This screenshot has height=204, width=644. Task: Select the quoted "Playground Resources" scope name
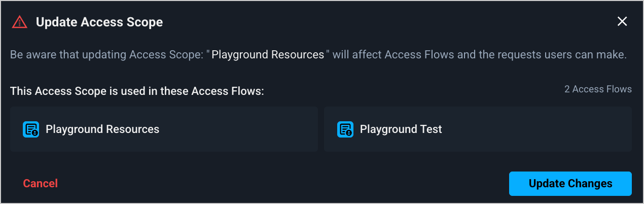point(268,54)
